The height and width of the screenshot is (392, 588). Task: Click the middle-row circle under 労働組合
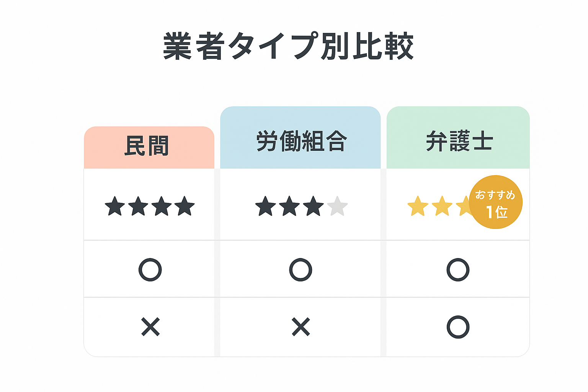tap(301, 270)
